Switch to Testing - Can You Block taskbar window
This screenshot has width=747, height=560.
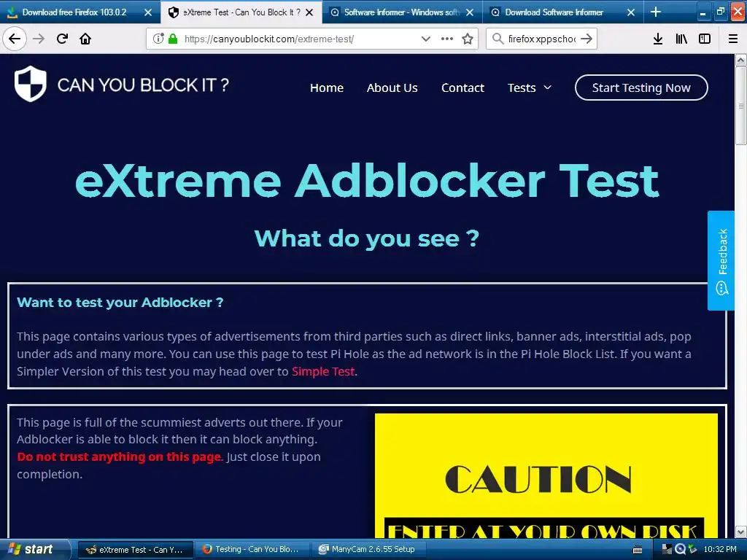[x=252, y=550]
